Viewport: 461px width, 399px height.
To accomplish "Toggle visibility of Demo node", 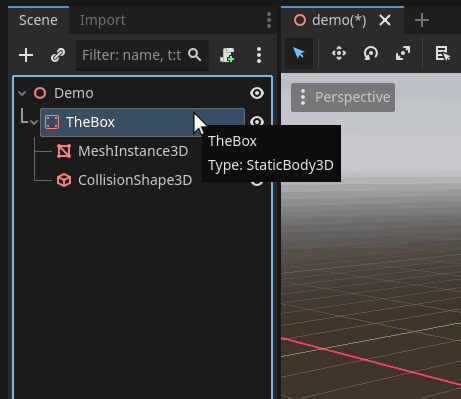I will [x=257, y=93].
